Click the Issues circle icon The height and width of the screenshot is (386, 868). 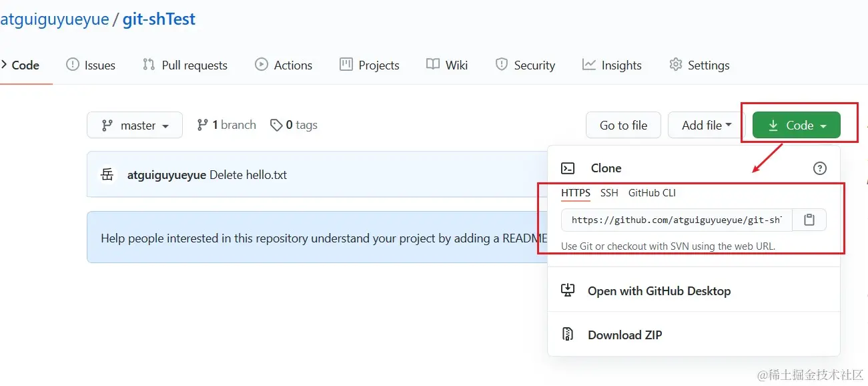click(x=72, y=64)
